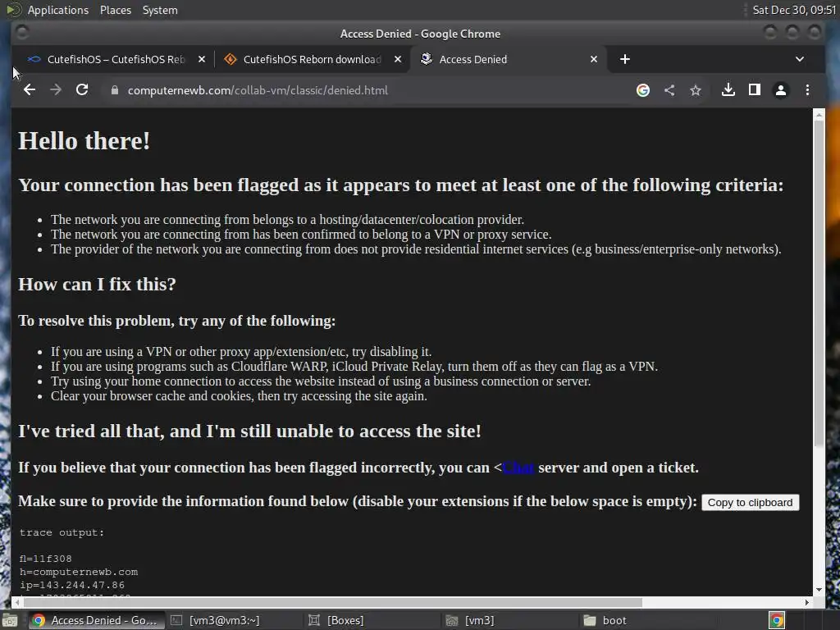
Task: Click the clock showing Sat Dec 30
Action: [794, 10]
